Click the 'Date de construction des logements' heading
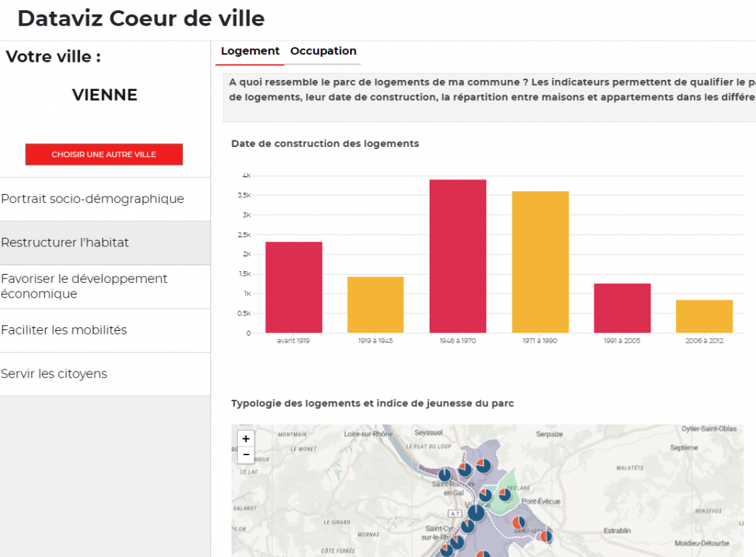 (x=325, y=144)
